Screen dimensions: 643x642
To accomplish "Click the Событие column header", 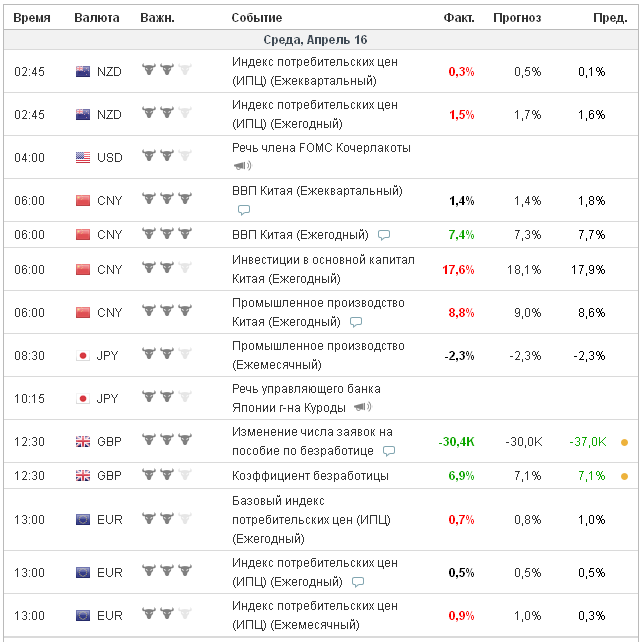I will pos(256,18).
